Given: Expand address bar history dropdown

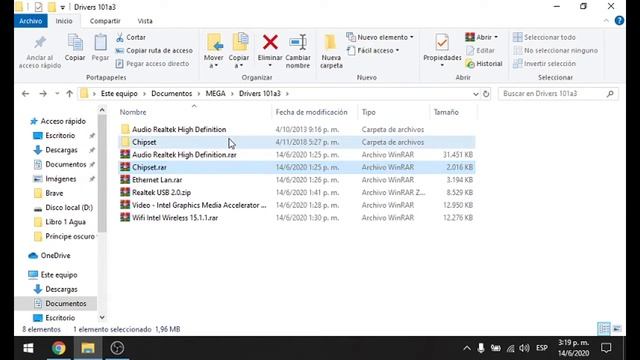Looking at the screenshot, I should [x=476, y=94].
